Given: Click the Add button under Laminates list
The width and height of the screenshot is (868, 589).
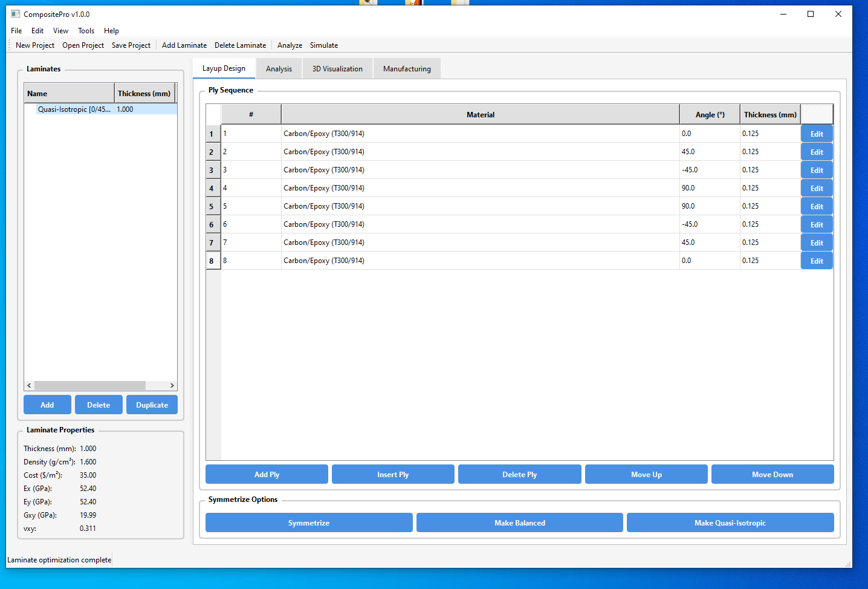Looking at the screenshot, I should tap(47, 405).
